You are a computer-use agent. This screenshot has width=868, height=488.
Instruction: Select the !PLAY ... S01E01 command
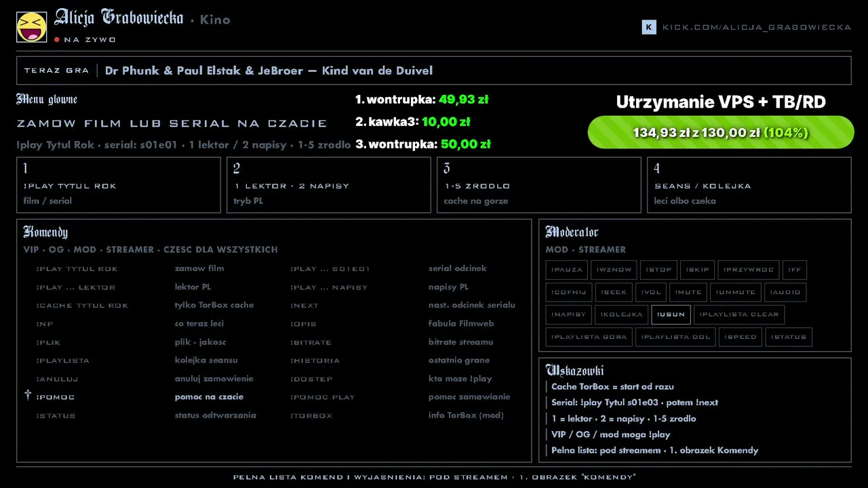click(x=330, y=269)
